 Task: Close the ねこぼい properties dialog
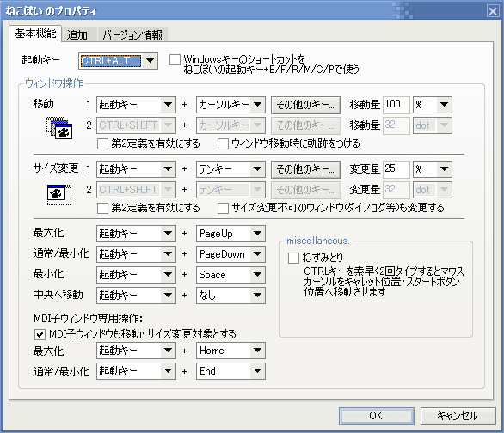[493, 11]
